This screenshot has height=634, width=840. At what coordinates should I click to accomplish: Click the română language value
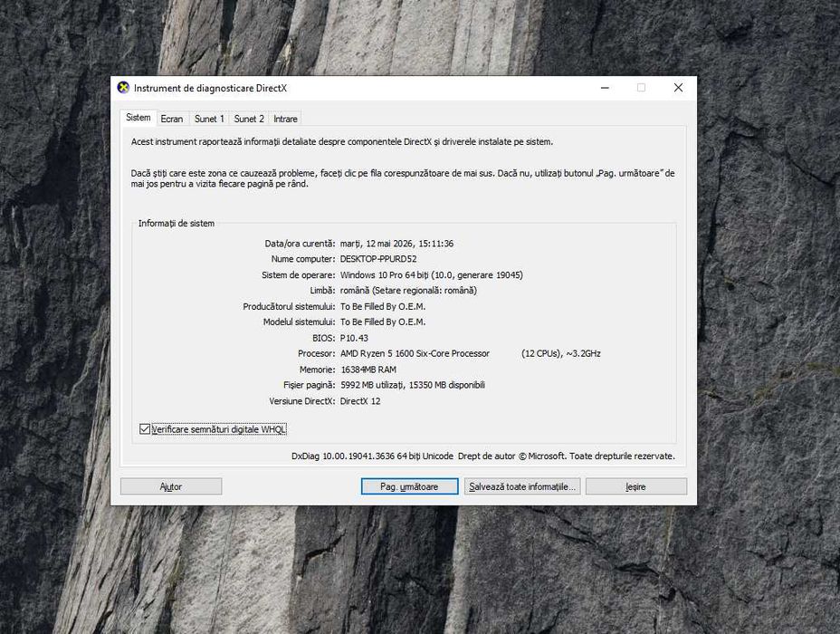point(408,291)
